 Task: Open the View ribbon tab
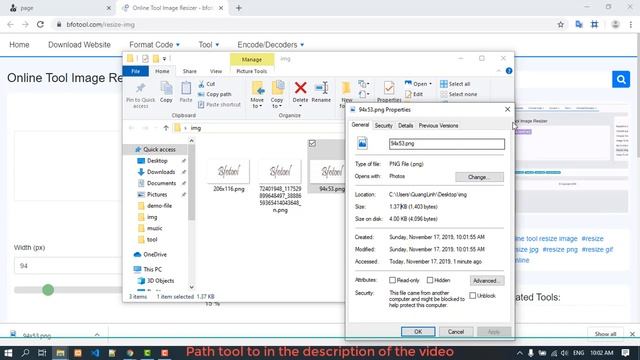pos(216,71)
